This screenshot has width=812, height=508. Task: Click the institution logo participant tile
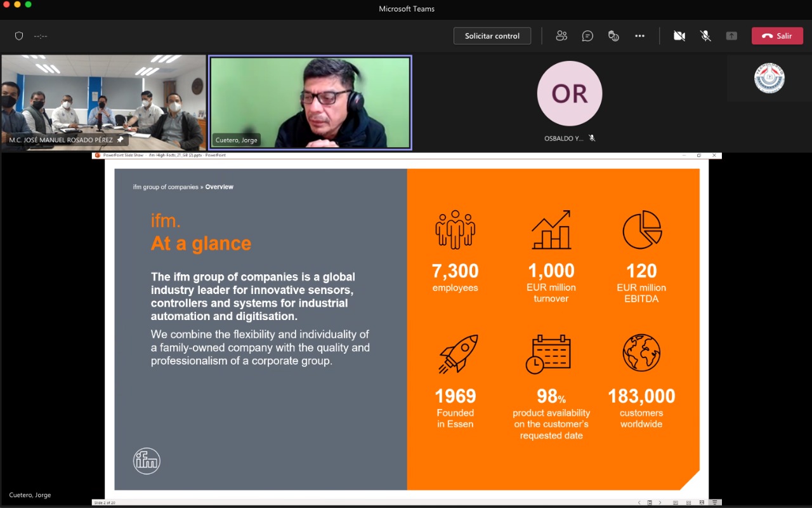[769, 79]
